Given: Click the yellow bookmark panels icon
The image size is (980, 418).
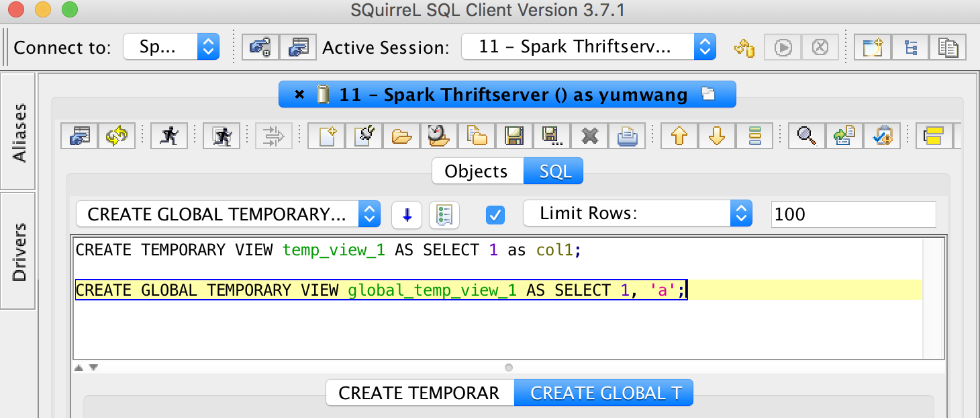Looking at the screenshot, I should (x=934, y=136).
